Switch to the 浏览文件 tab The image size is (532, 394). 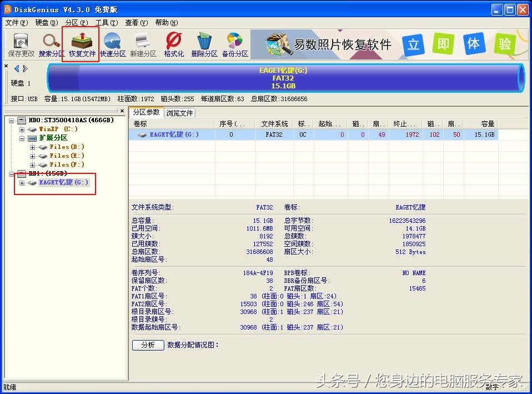[179, 112]
